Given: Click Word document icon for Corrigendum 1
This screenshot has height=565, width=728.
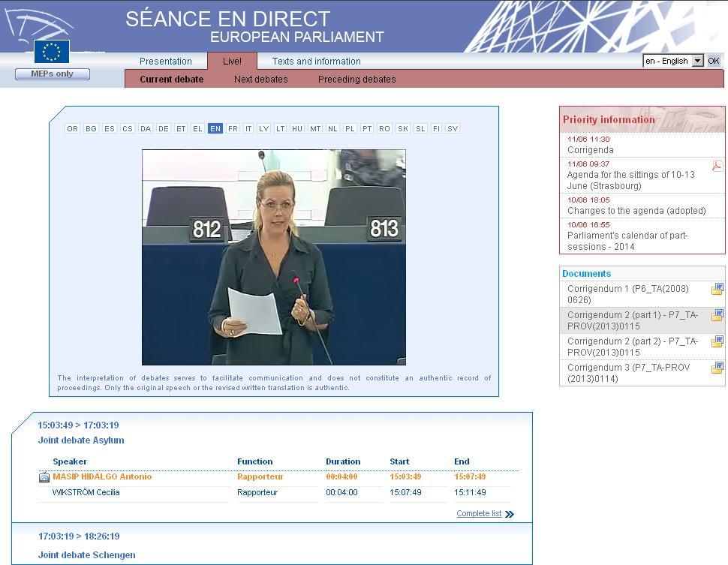Looking at the screenshot, I should pos(717,290).
